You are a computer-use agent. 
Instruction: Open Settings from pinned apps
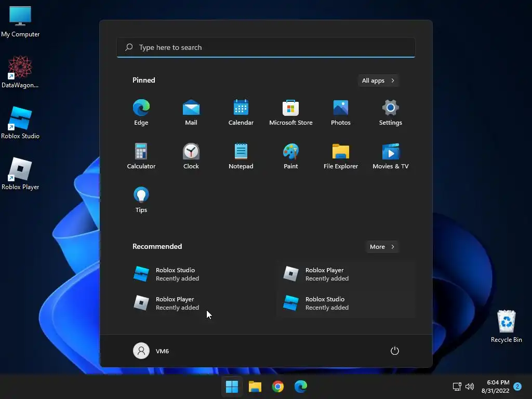[391, 113]
